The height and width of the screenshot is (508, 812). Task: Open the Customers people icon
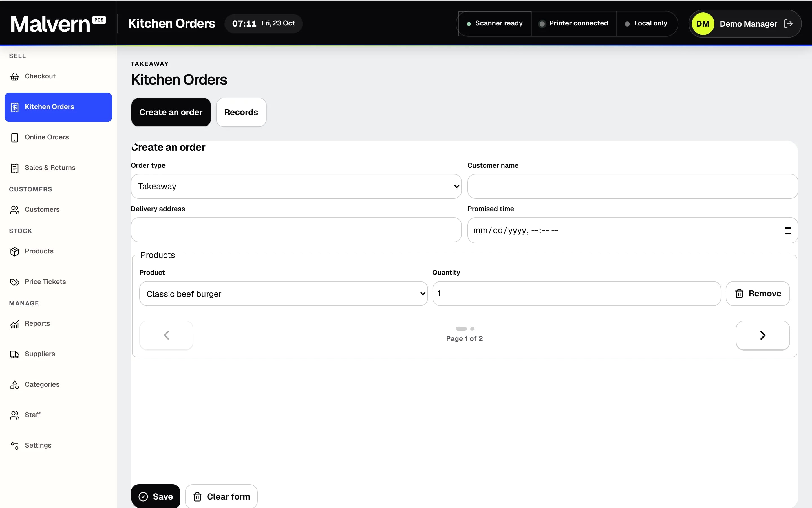tap(14, 210)
